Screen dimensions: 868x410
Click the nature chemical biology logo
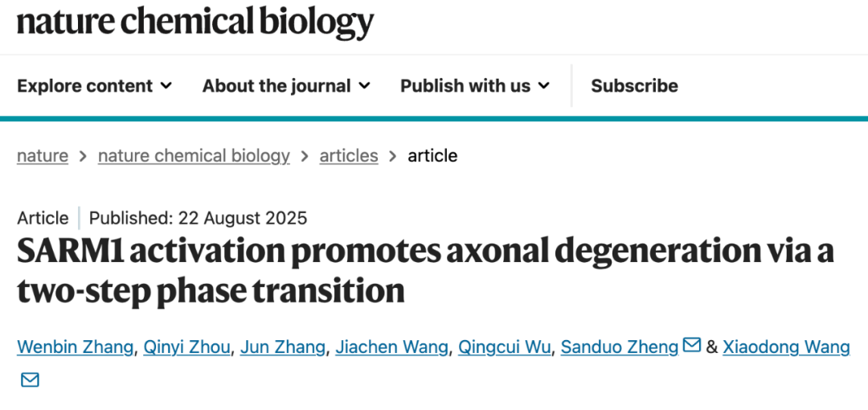click(195, 23)
